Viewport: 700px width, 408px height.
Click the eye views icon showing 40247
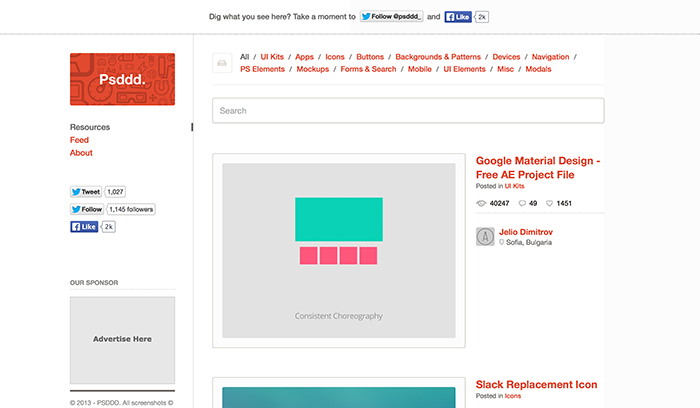(x=481, y=204)
